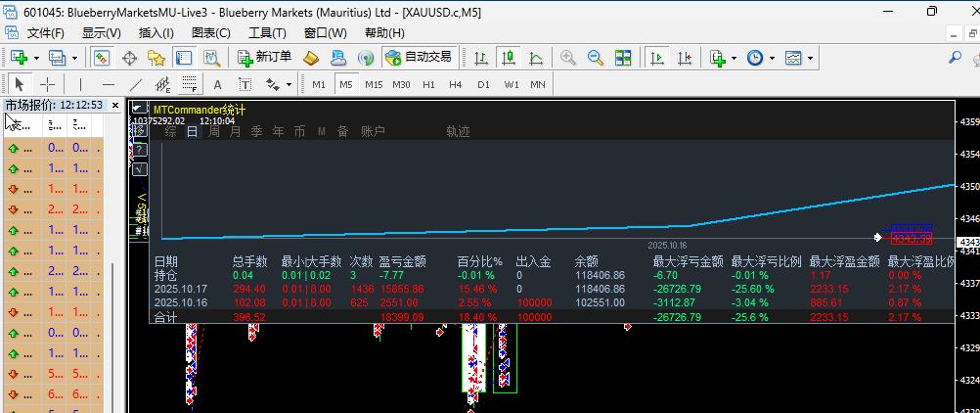The image size is (980, 413).
Task: Select the Text Label T tool
Action: coord(245,84)
